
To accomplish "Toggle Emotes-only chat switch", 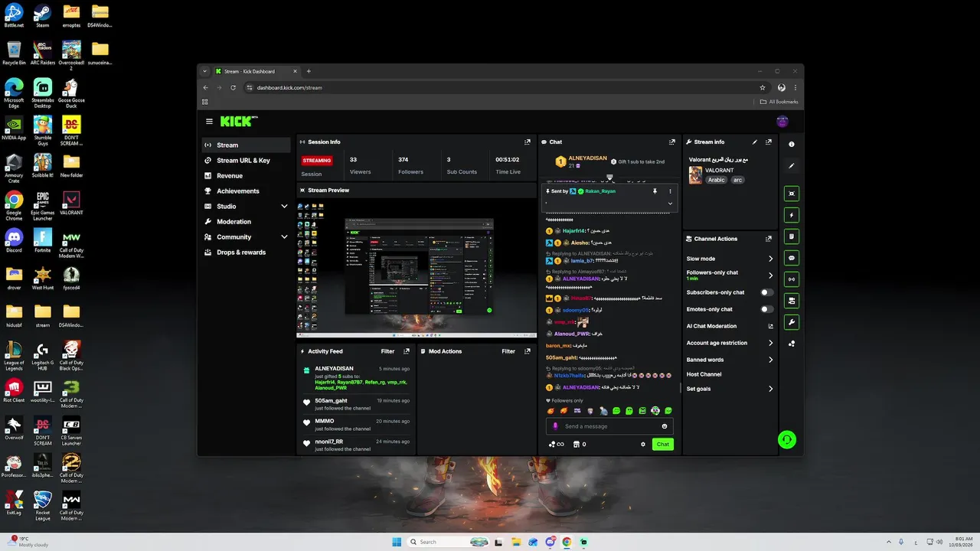I will tap(766, 309).
